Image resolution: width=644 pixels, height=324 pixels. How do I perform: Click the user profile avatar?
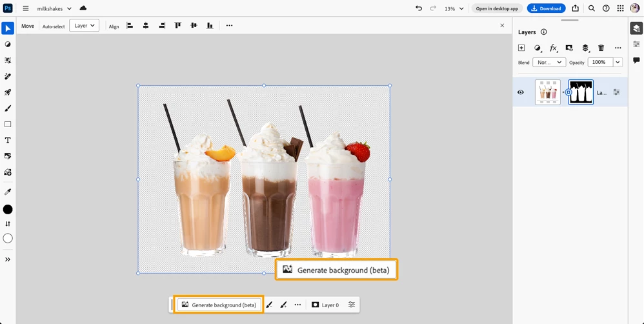[634, 8]
